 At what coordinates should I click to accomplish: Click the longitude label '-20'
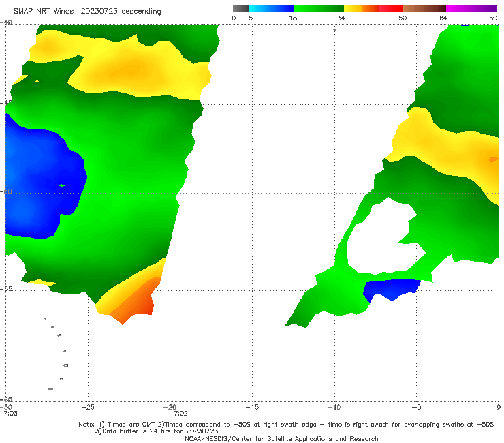click(170, 407)
